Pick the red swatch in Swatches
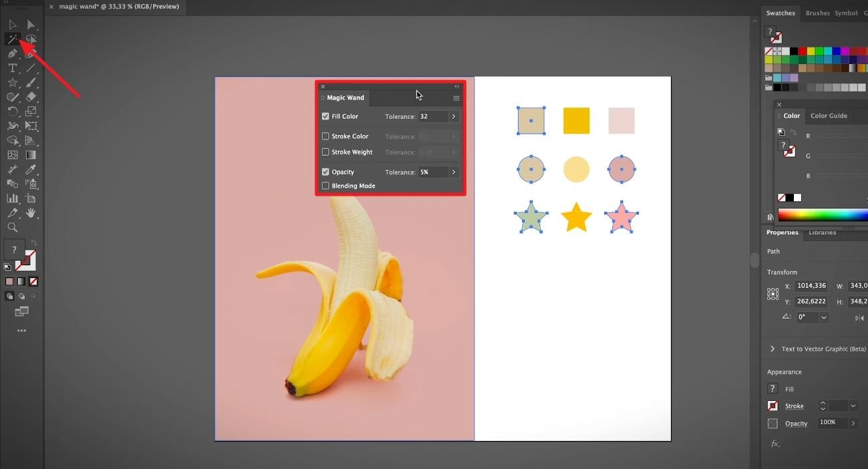 tap(802, 51)
